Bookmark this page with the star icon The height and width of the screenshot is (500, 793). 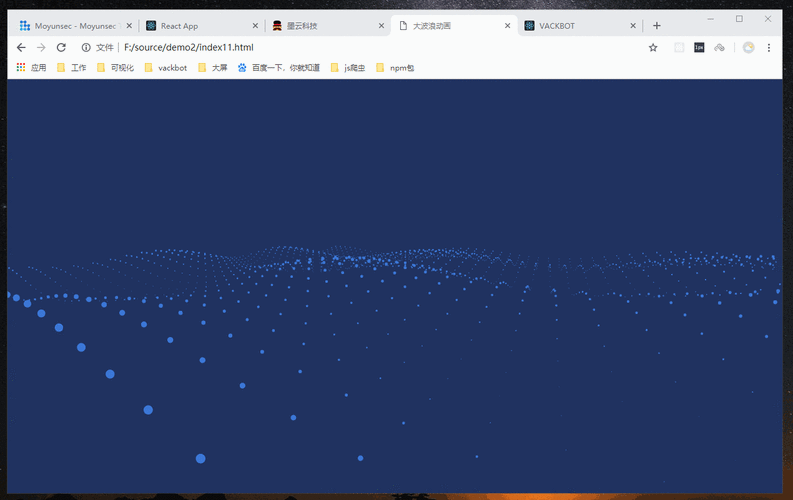pos(653,47)
